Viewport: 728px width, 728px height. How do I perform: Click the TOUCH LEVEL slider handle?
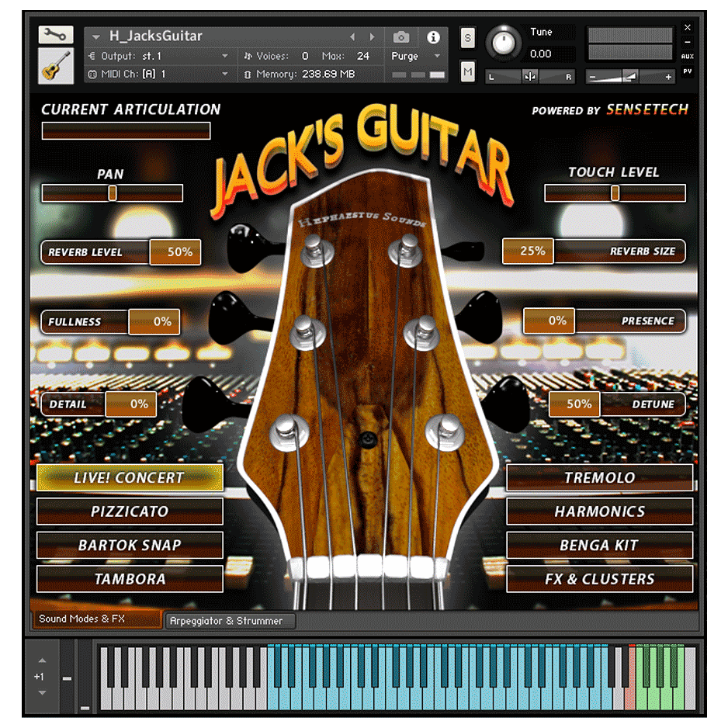pos(615,193)
